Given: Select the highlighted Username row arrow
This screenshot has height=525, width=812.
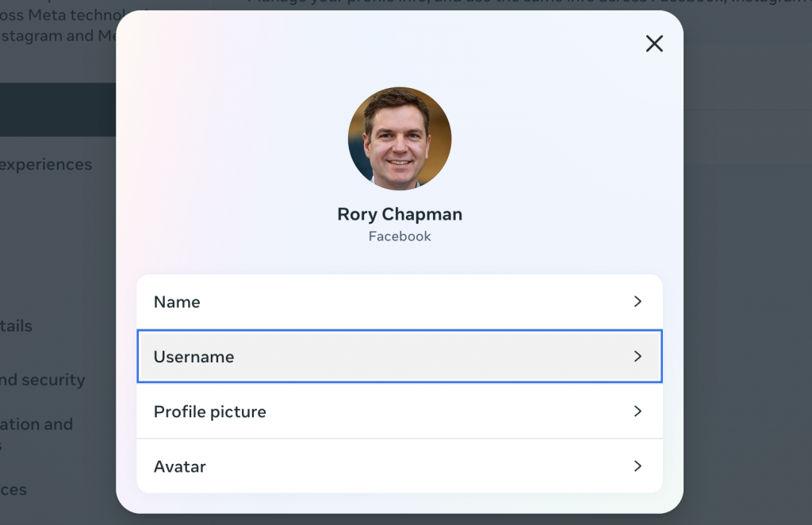Looking at the screenshot, I should (x=638, y=356).
